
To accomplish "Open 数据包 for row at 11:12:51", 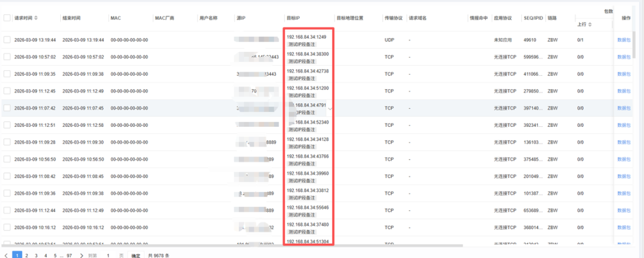I will point(624,125).
